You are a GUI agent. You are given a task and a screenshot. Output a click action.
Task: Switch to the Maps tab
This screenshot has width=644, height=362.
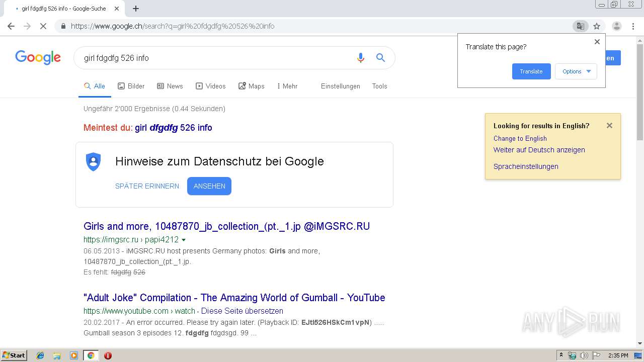click(251, 86)
